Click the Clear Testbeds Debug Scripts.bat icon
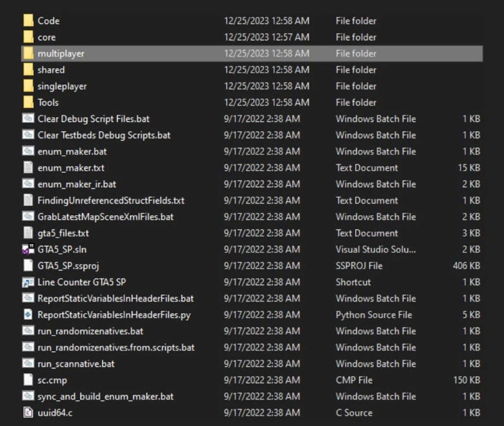Image resolution: width=504 pixels, height=426 pixels. (x=28, y=135)
